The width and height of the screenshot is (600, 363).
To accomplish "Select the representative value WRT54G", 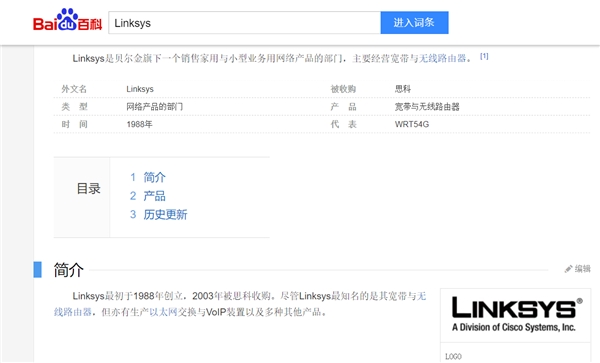I will click(x=412, y=124).
